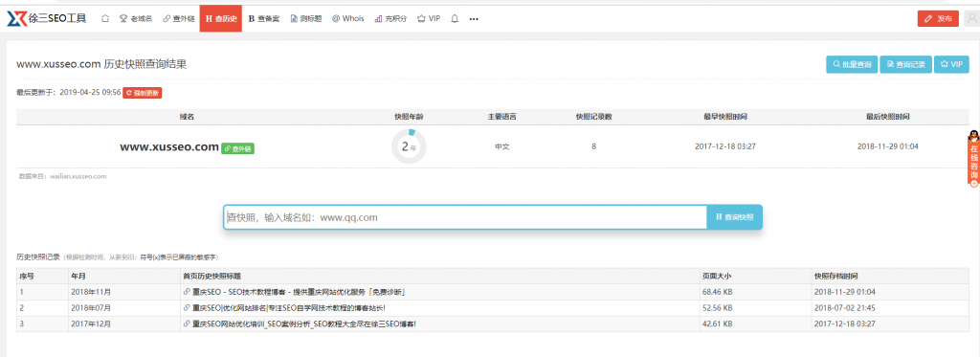Click the 2017-12-18 03:27 earliest snapshot time
The height and width of the screenshot is (357, 980).
(x=725, y=146)
